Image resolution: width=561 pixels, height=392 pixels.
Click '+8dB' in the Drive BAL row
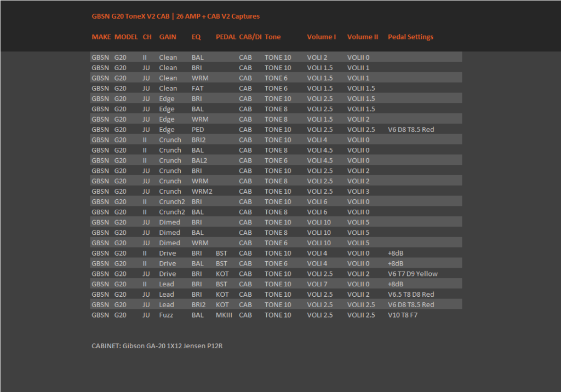tap(396, 263)
